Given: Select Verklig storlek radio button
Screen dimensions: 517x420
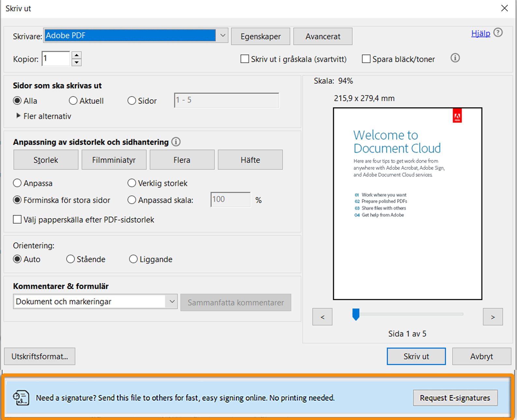Looking at the screenshot, I should pos(132,183).
